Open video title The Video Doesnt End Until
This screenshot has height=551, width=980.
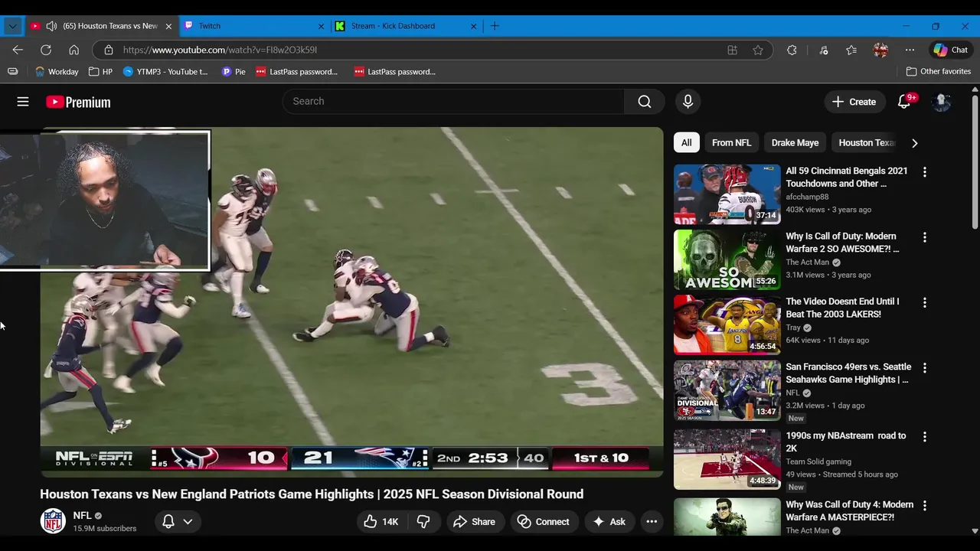[842, 308]
